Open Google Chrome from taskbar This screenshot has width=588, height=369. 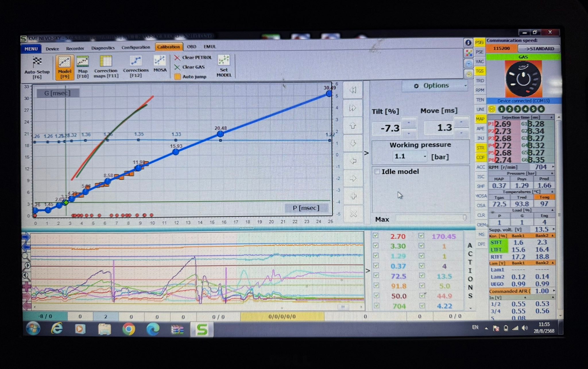[x=129, y=329]
